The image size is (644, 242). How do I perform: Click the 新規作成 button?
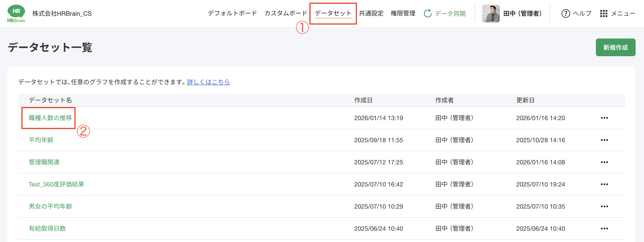616,47
